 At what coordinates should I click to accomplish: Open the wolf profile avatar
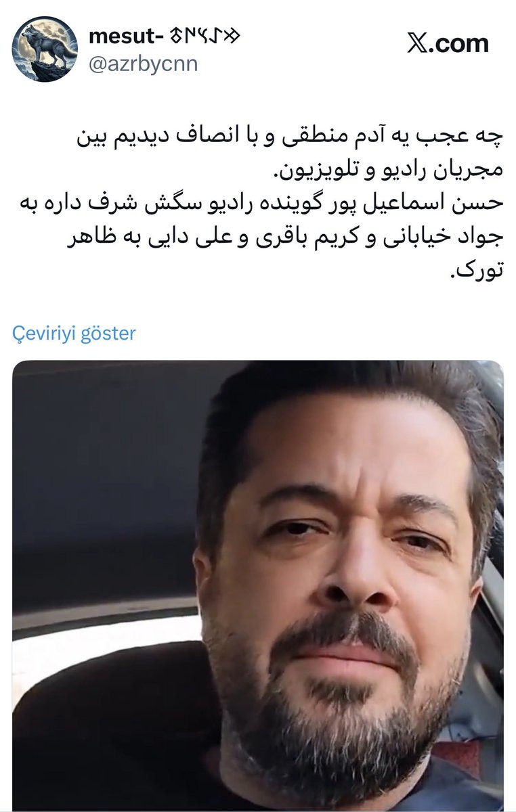point(45,49)
